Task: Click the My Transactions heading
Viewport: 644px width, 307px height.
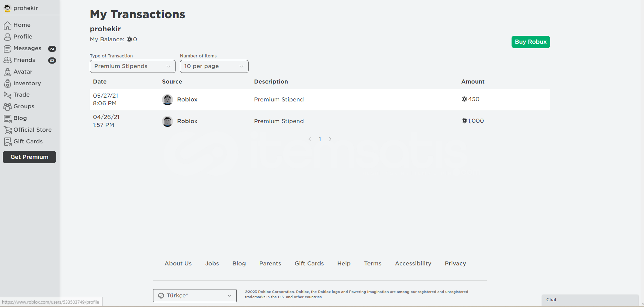Action: point(138,14)
